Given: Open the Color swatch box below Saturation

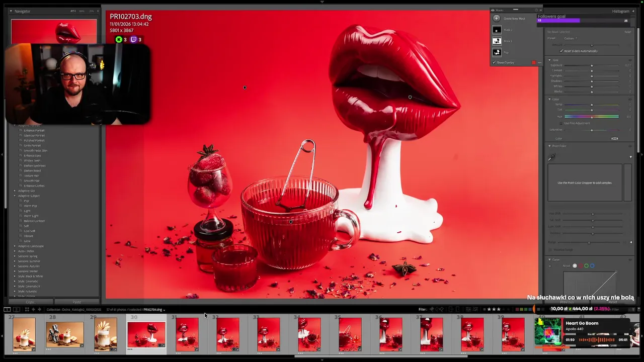Looking at the screenshot, I should [x=614, y=138].
